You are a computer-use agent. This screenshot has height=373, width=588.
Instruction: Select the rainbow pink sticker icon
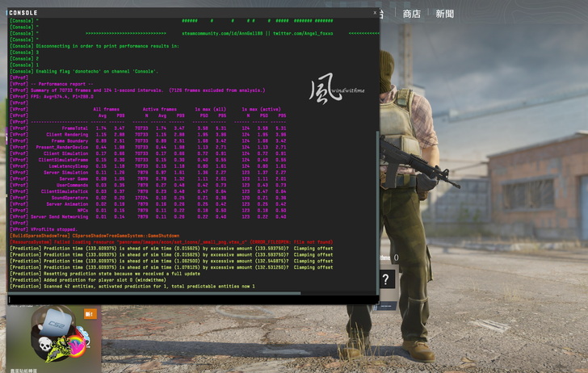pyautogui.click(x=77, y=346)
